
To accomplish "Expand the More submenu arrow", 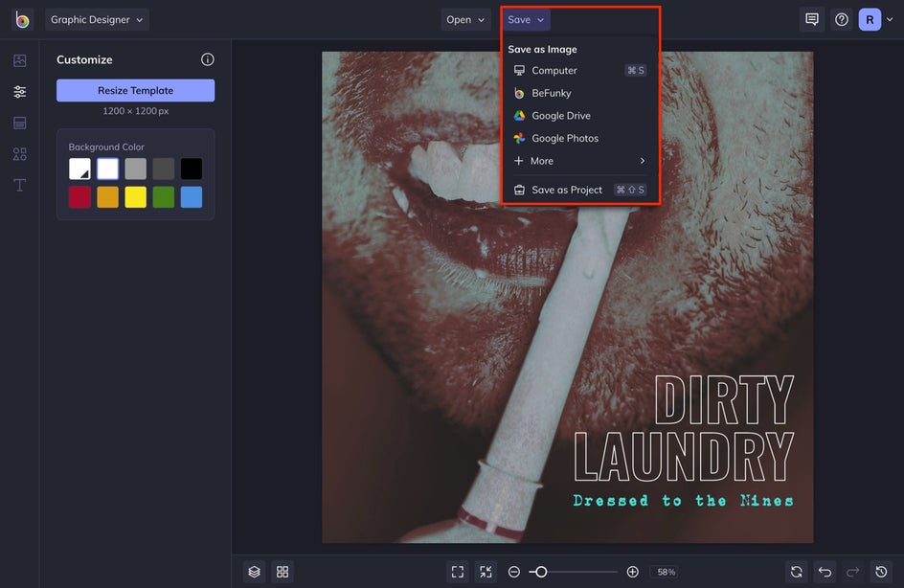I will pyautogui.click(x=642, y=161).
